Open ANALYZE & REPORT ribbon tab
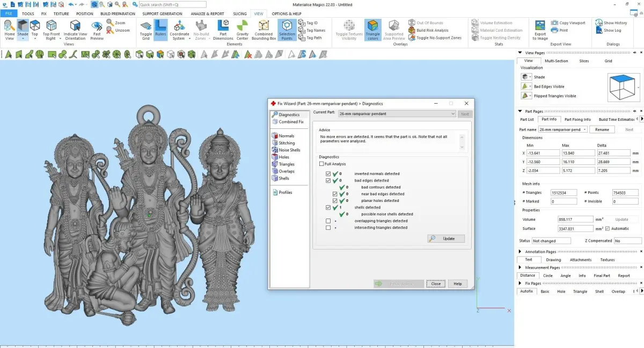The width and height of the screenshot is (644, 348). 208,13
